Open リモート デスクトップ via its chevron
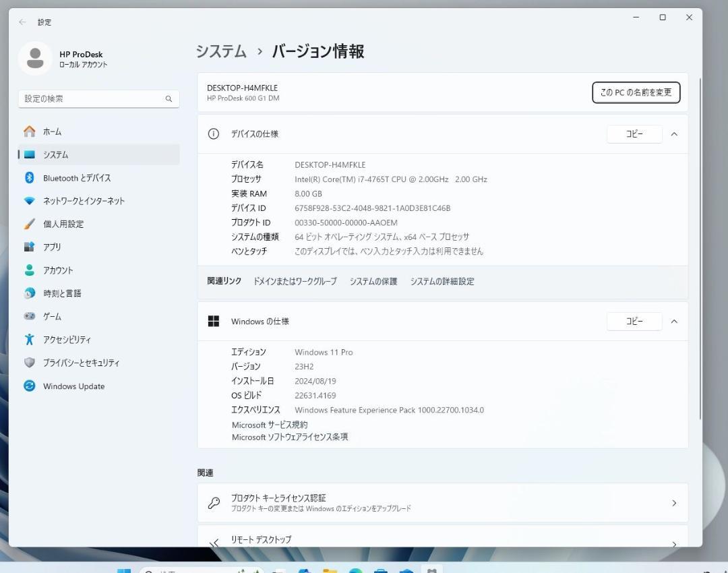The image size is (728, 573). (674, 544)
